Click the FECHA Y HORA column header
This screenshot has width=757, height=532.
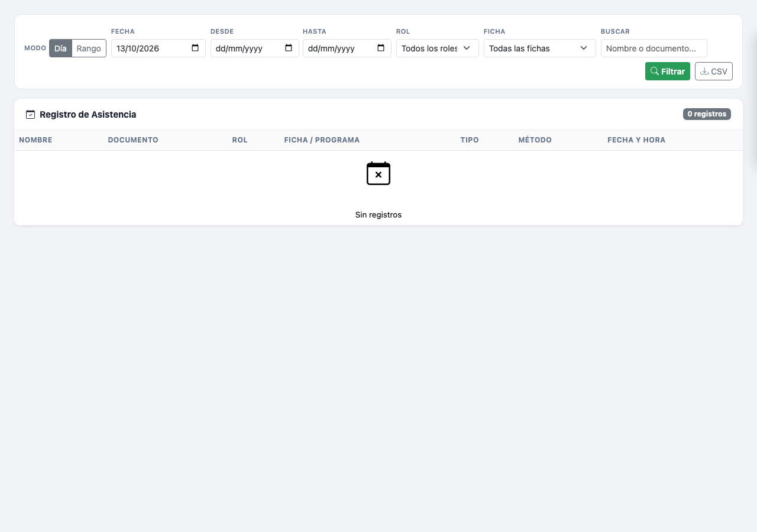[x=636, y=140]
